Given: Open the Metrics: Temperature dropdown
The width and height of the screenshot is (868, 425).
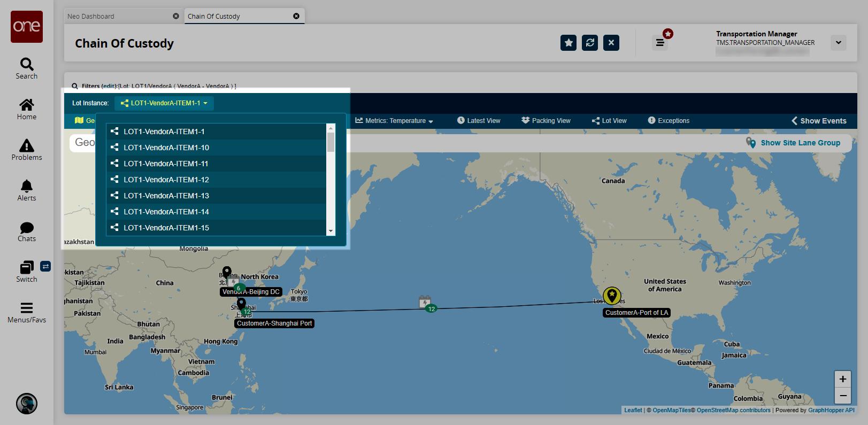Looking at the screenshot, I should [394, 121].
